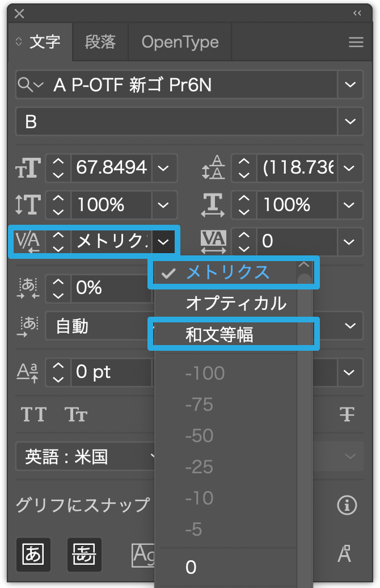Click the tsume 0% field
The height and width of the screenshot is (588, 380).
tap(111, 289)
